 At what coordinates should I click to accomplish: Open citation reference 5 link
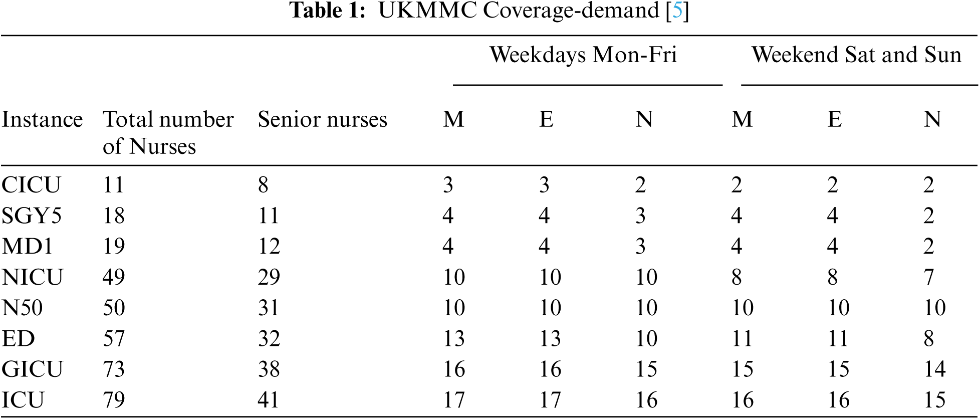677,11
